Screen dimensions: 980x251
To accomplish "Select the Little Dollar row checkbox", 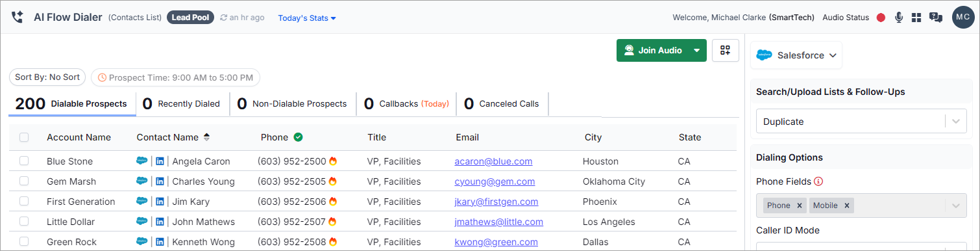I will click(24, 222).
